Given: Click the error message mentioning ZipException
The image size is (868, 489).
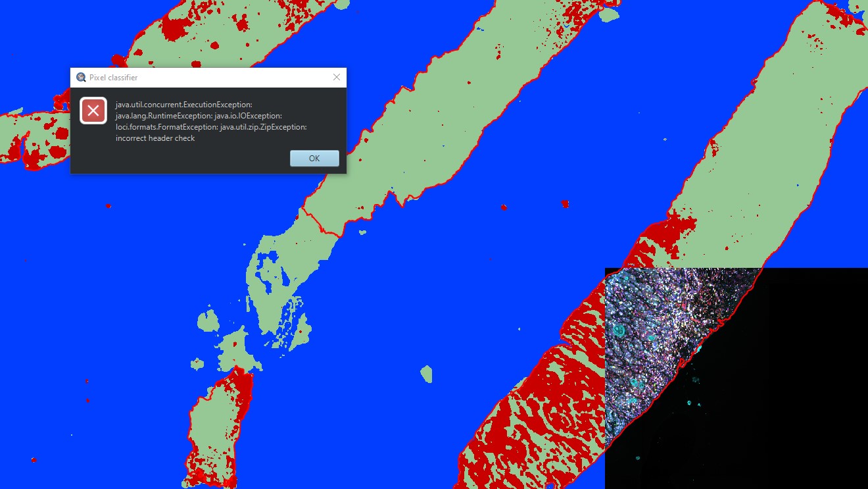Looking at the screenshot, I should 210,126.
